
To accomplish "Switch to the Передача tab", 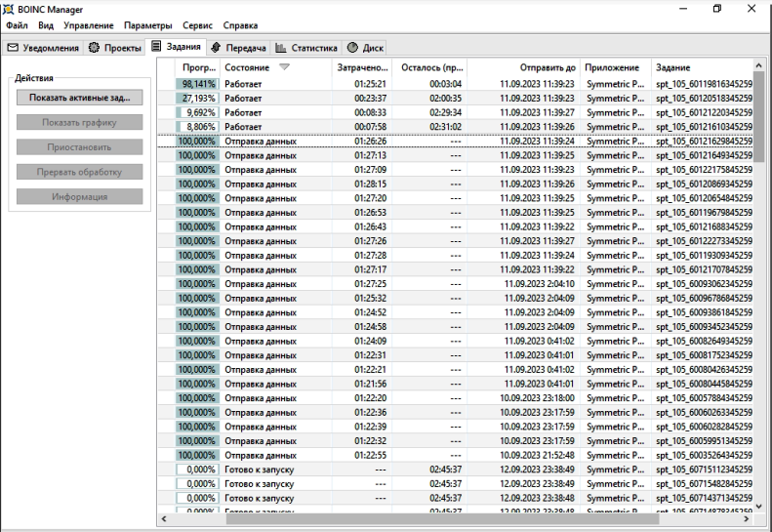I will point(238,48).
